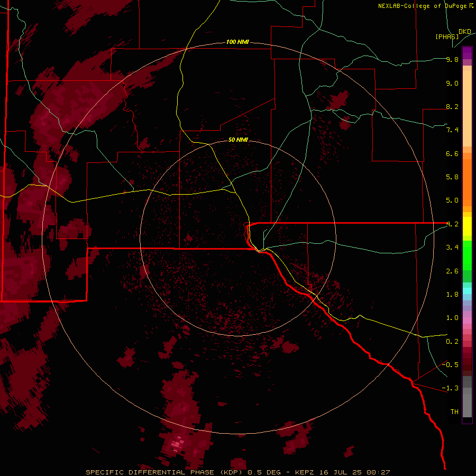
Task: Pick the yellow band on the color scale
Action: (467, 226)
